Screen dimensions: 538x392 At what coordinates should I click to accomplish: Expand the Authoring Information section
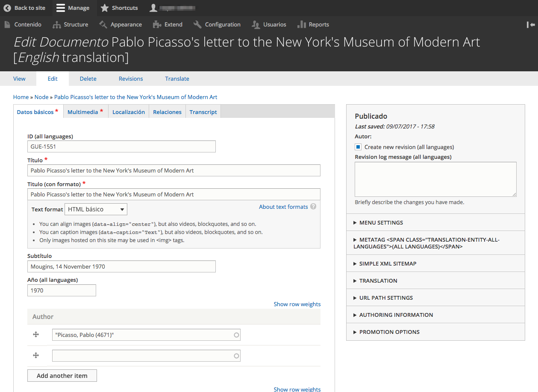coord(435,315)
